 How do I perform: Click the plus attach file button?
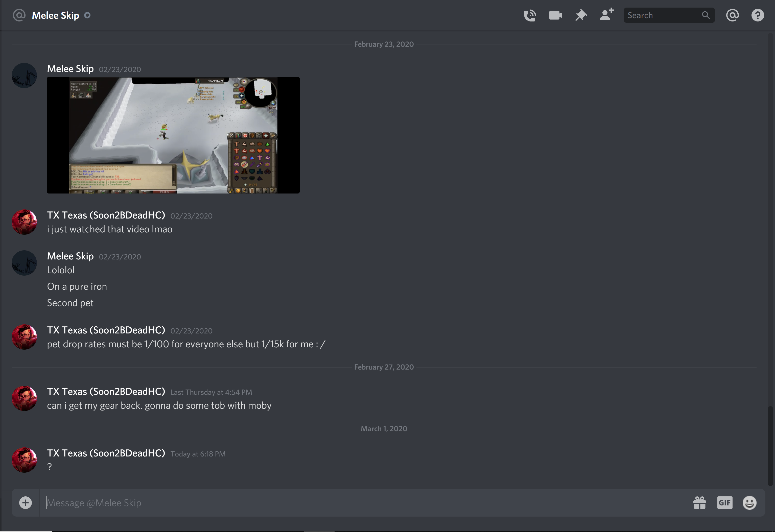coord(25,503)
